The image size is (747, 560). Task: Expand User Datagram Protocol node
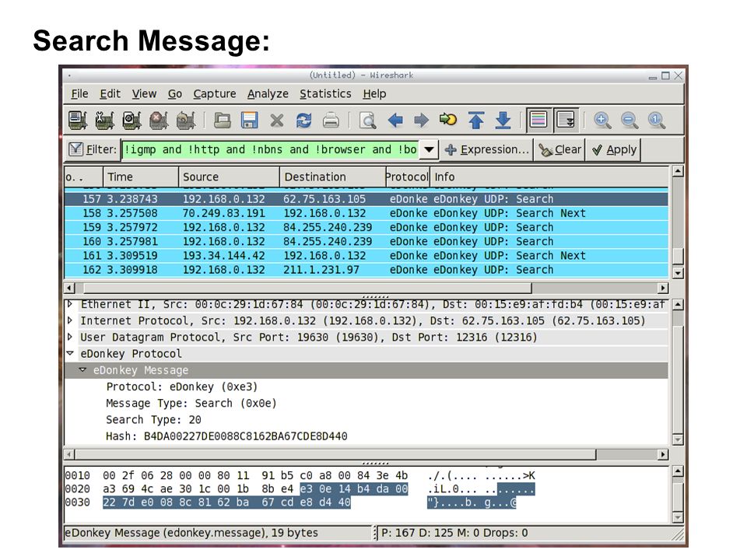point(70,337)
